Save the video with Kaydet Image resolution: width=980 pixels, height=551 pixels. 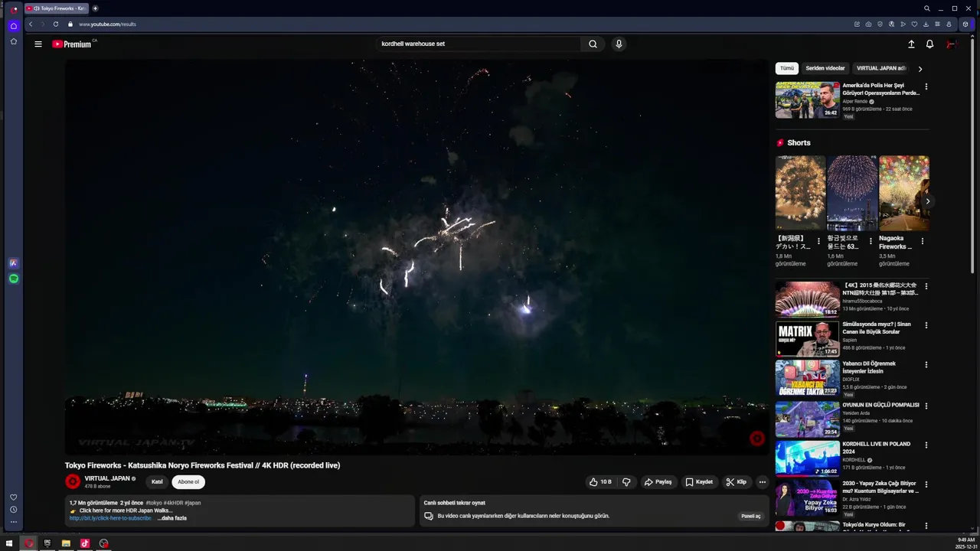pos(699,482)
